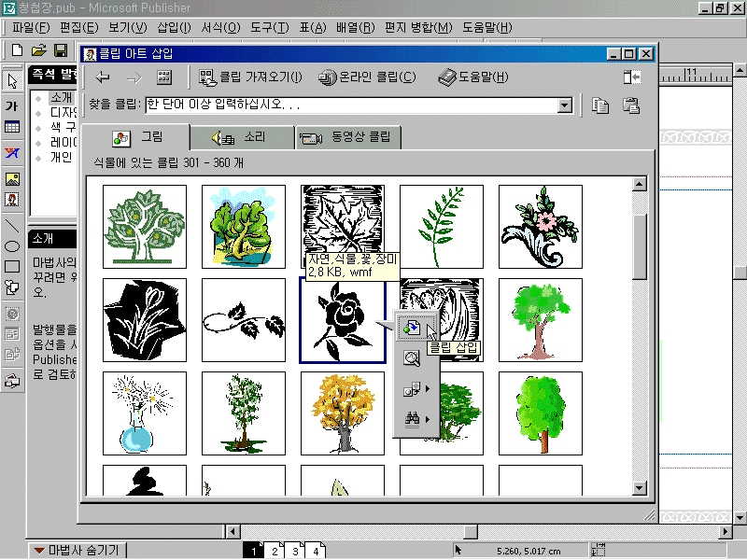Select the Rectangle drawing tool

[x=12, y=267]
